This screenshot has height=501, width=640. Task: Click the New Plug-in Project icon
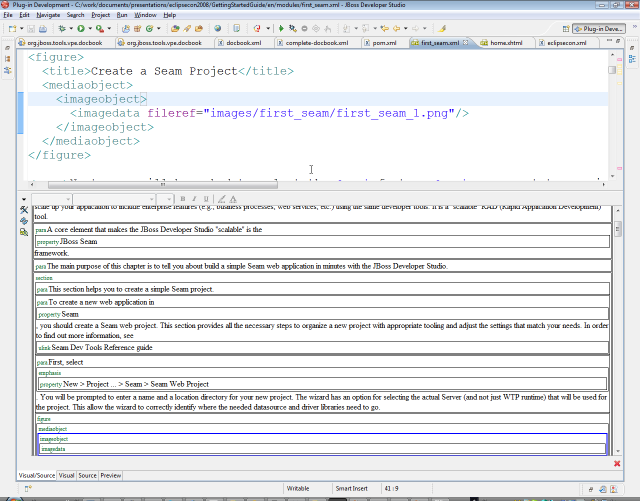coord(126,29)
